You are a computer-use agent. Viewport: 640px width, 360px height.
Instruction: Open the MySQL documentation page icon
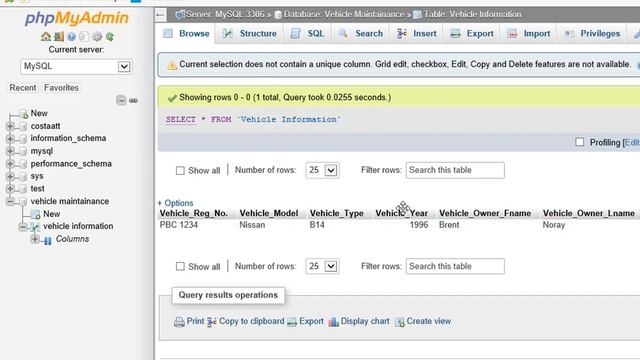[84, 37]
